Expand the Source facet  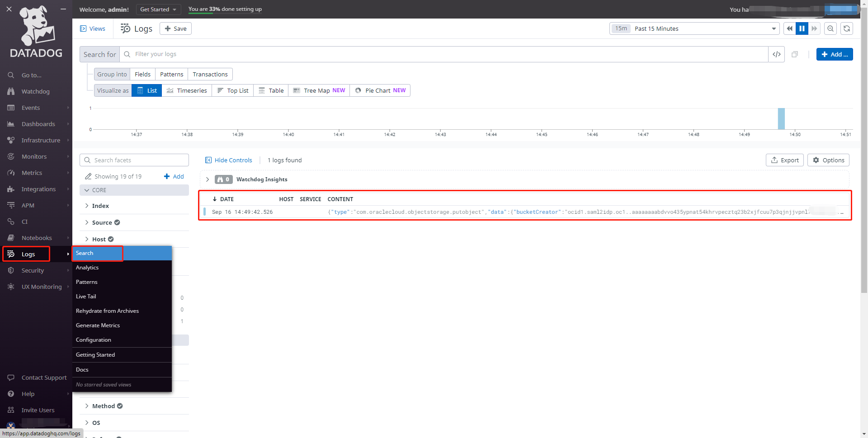pyautogui.click(x=102, y=222)
